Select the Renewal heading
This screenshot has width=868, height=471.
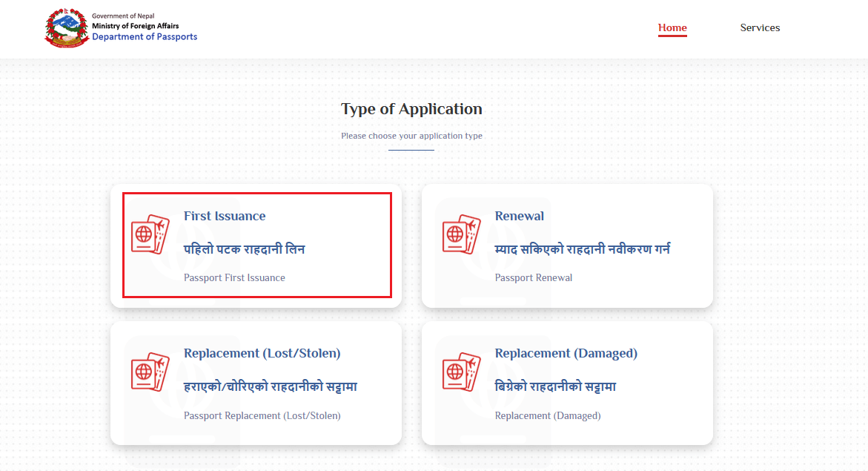pos(520,217)
